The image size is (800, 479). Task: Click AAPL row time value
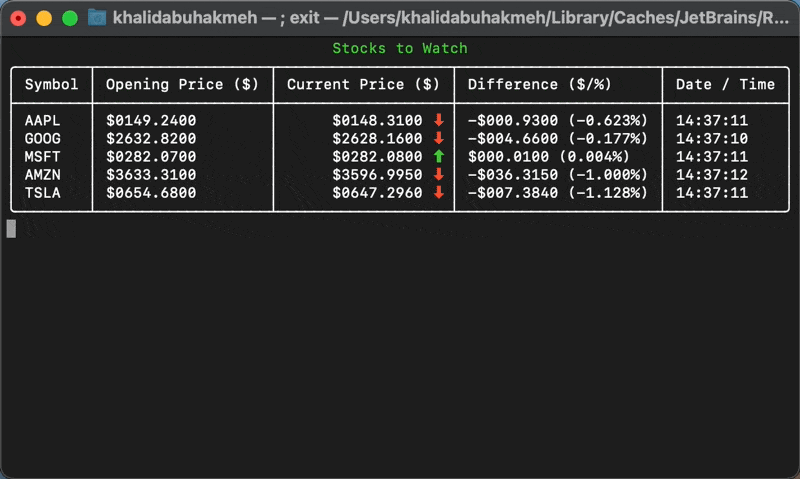point(712,120)
